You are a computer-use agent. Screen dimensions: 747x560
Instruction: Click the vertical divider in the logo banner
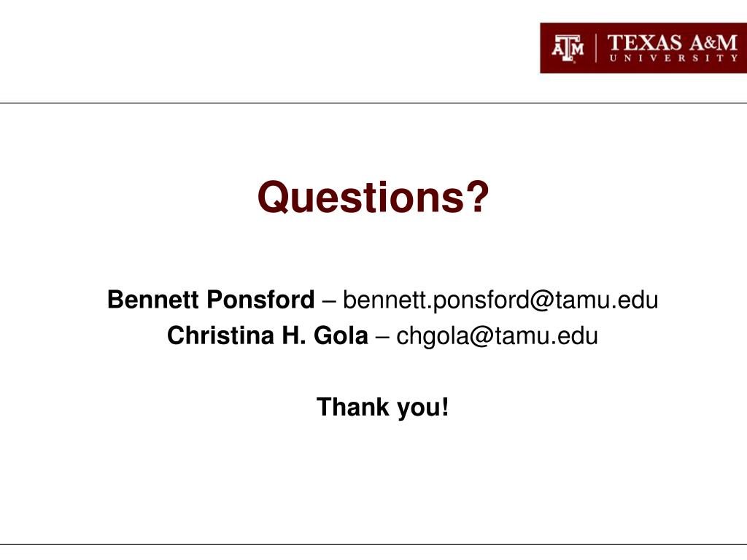595,48
